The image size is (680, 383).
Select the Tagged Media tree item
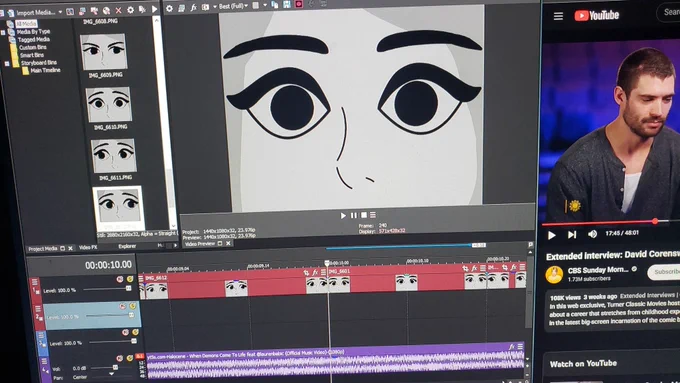[x=33, y=39]
